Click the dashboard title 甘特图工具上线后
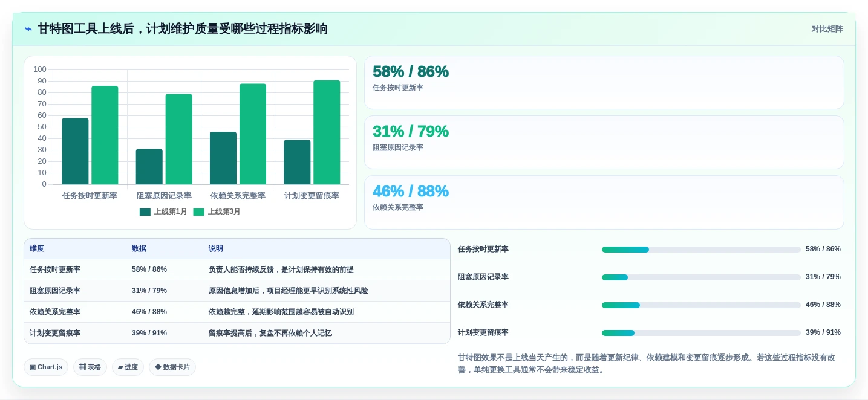 pos(182,29)
